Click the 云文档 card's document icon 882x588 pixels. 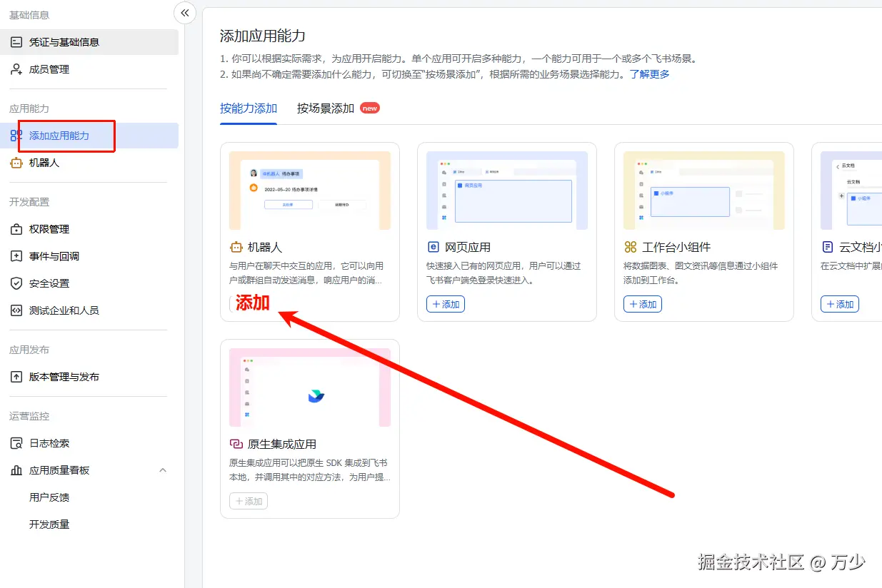tap(828, 247)
